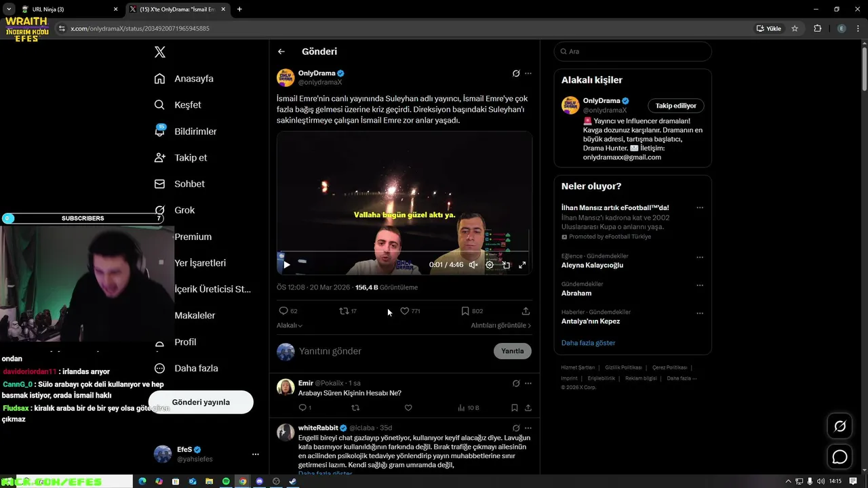Open Takip et in the sidebar

(180, 157)
